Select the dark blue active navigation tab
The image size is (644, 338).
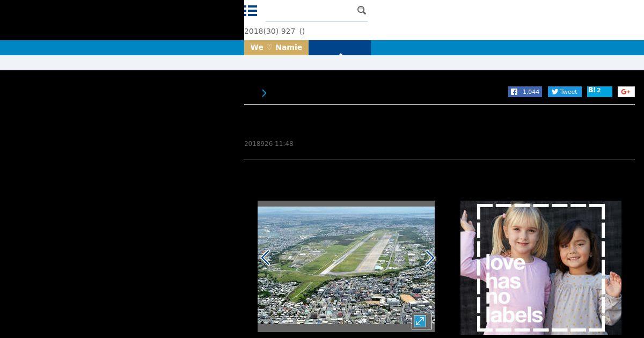(x=340, y=47)
